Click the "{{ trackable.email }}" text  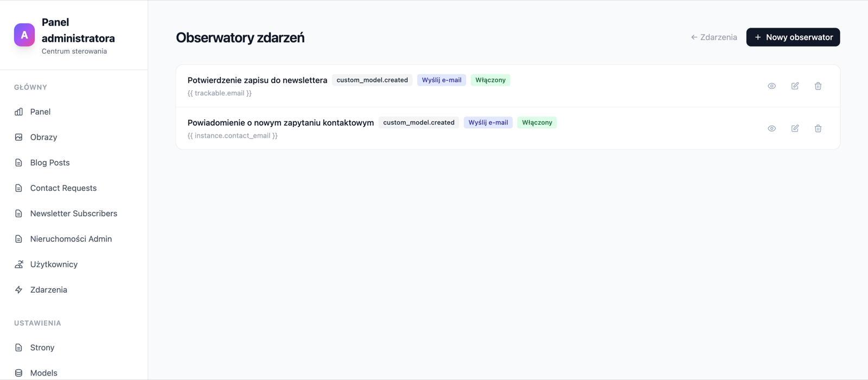[220, 93]
